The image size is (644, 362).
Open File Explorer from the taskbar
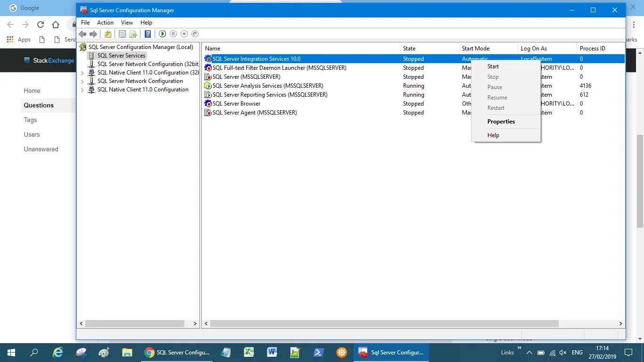click(x=127, y=352)
